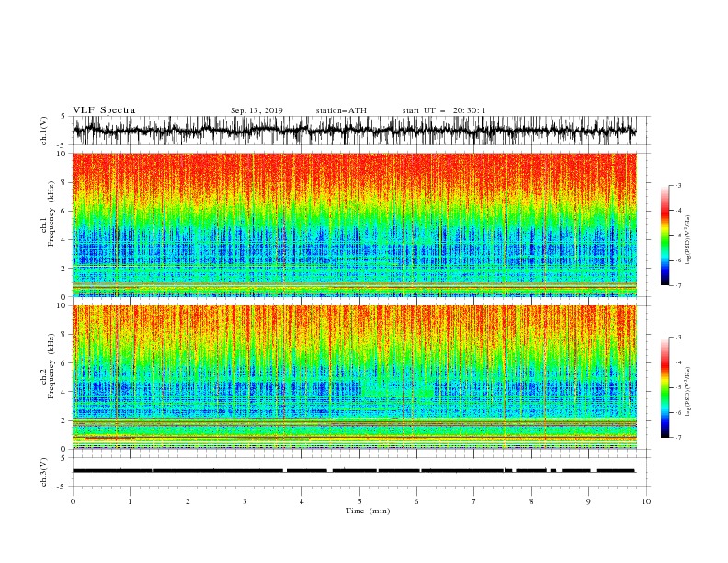Viewport: 728px width, 563px height.
Task: Click the ch.1 color bar "log(PSD)(V²/Hz)" label
Action: (x=688, y=240)
